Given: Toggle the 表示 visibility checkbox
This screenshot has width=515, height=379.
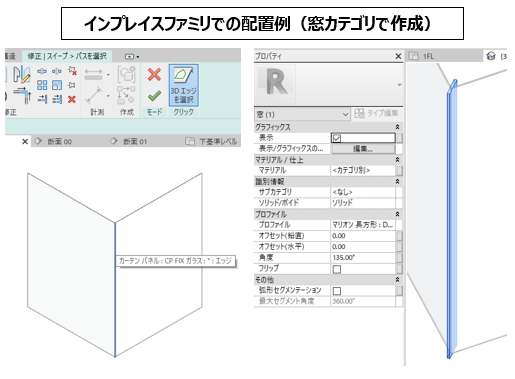Looking at the screenshot, I should 337,138.
